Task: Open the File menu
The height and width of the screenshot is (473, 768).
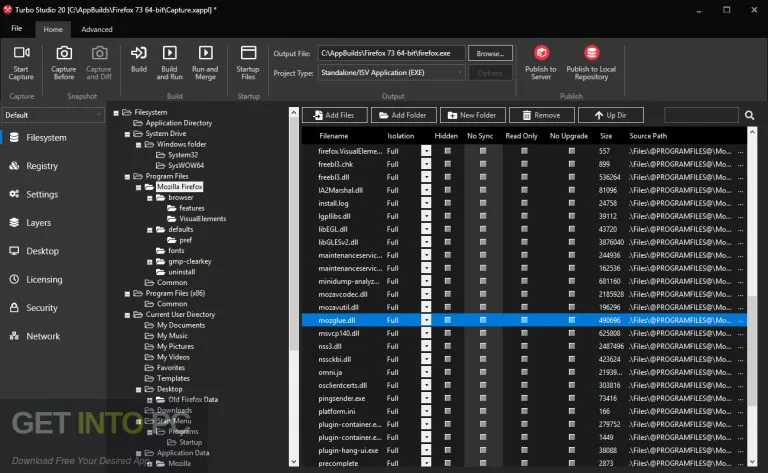Action: coord(17,28)
